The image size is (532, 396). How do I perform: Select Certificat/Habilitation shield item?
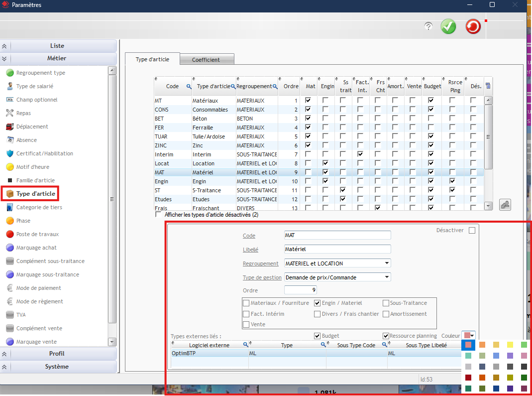[x=44, y=153]
